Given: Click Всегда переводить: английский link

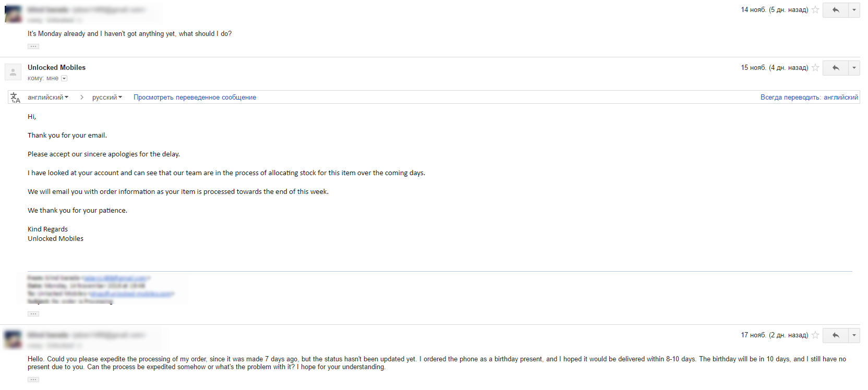Looking at the screenshot, I should pos(809,97).
